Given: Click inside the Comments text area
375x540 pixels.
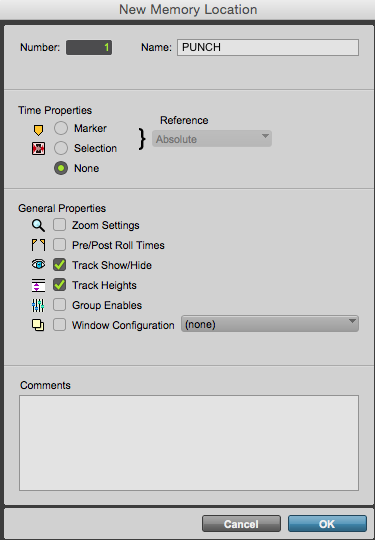Looking at the screenshot, I should 189,443.
